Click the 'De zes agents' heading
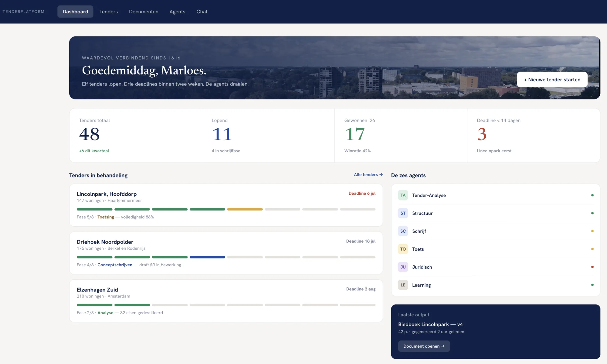 (408, 175)
